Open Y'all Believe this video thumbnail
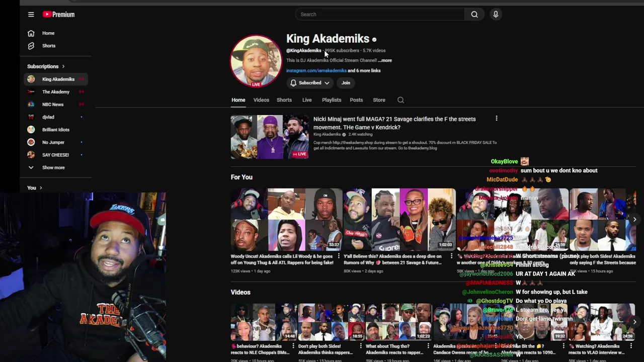This screenshot has height=362, width=644. point(399,220)
